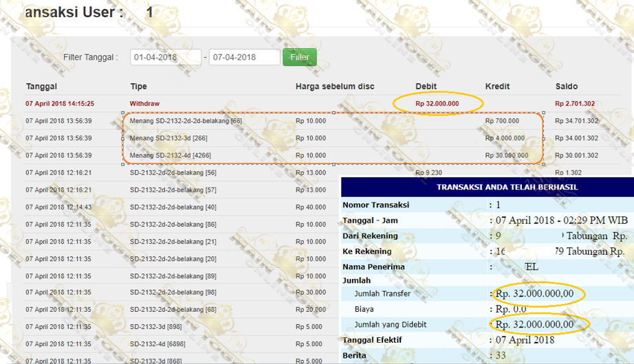Image resolution: width=634 pixels, height=364 pixels.
Task: Click the Kredit column header
Action: (x=497, y=87)
